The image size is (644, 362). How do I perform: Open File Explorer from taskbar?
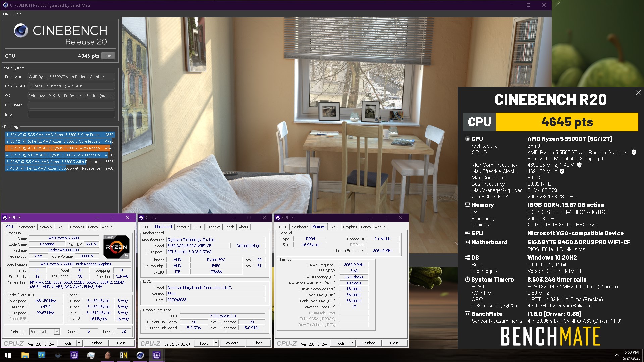tap(25, 355)
